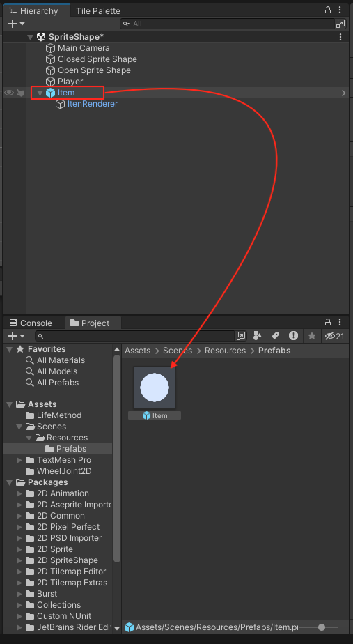Screen dimensions: 353x644
Task: Click the Hierarchy panel lock icon
Action: (x=327, y=10)
